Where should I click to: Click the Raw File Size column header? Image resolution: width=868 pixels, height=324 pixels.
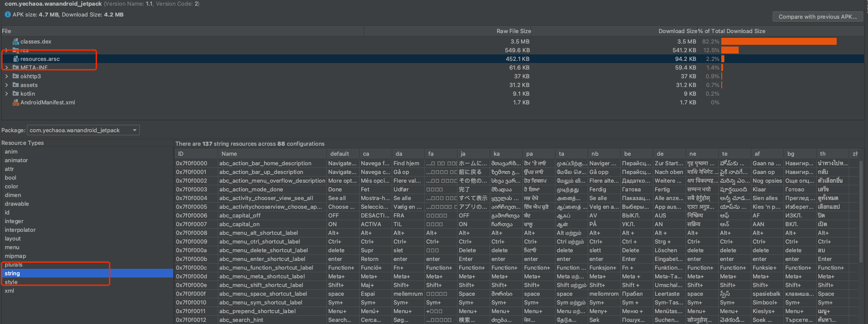point(447,31)
